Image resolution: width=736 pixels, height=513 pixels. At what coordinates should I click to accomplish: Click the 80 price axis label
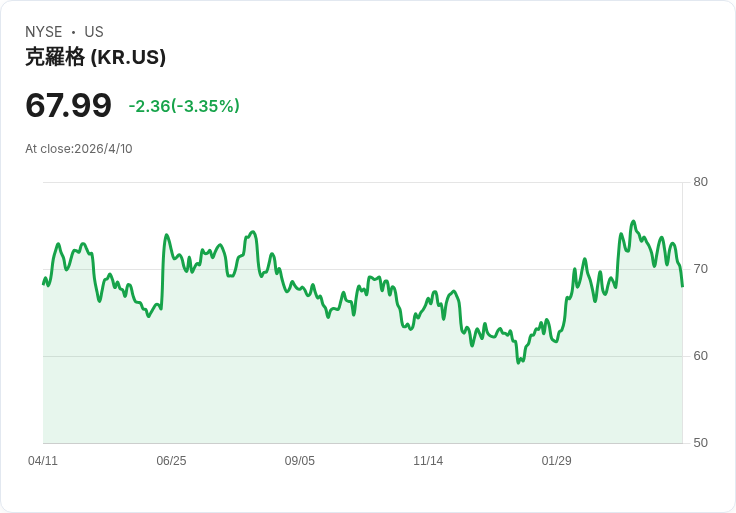click(700, 182)
